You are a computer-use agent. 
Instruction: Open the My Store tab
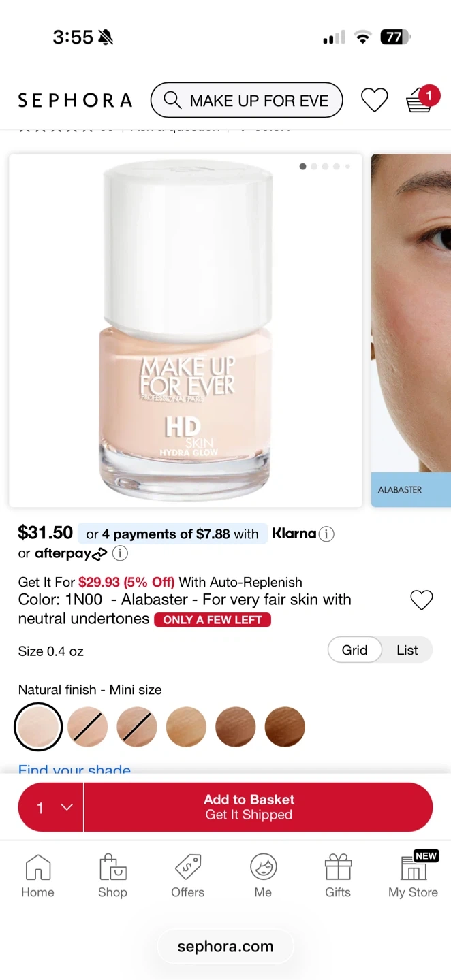413,877
